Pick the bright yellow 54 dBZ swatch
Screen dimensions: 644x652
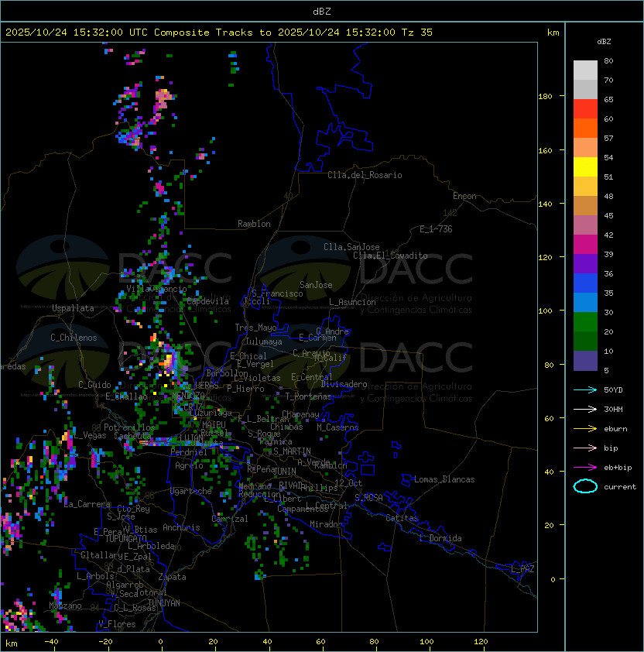(585, 166)
